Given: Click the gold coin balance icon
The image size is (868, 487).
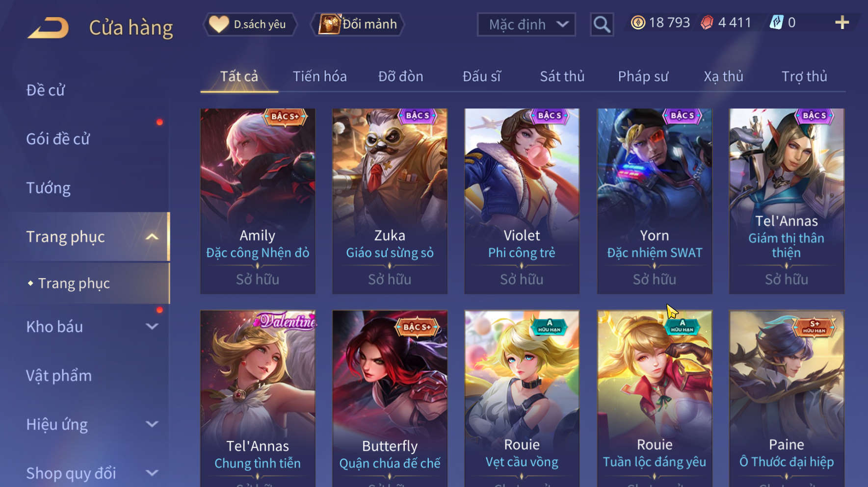Looking at the screenshot, I should click(x=638, y=23).
